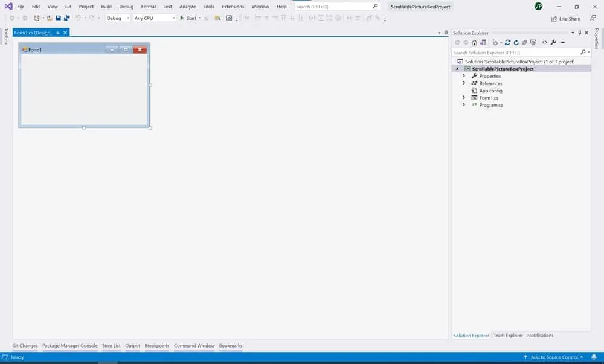Viewport: 604px width, 364px height.
Task: Open the Any CPU platform dropdown
Action: tap(154, 18)
